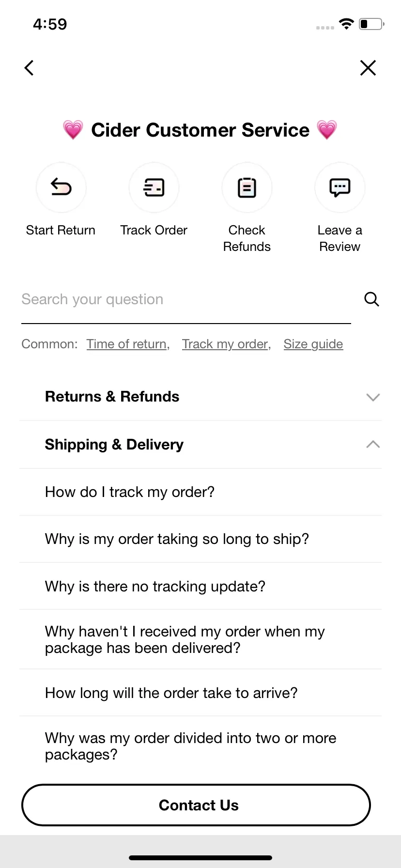Follow the "Time of return" link
The width and height of the screenshot is (401, 868).
(128, 344)
